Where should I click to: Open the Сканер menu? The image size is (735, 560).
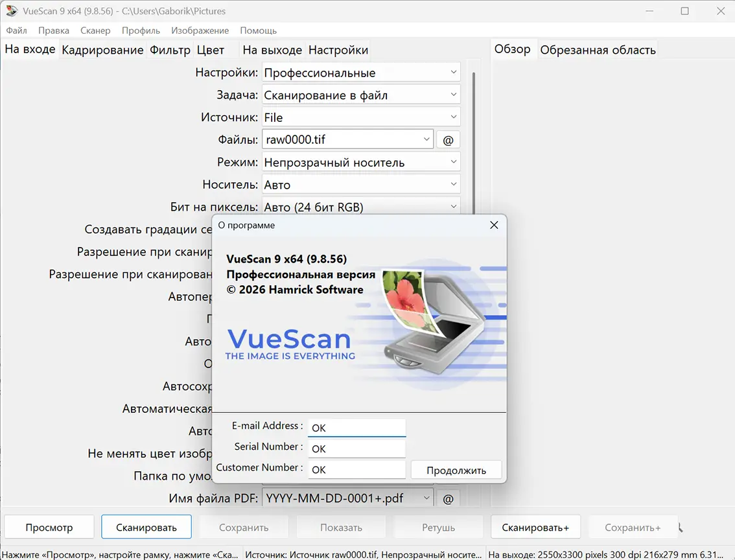(95, 30)
